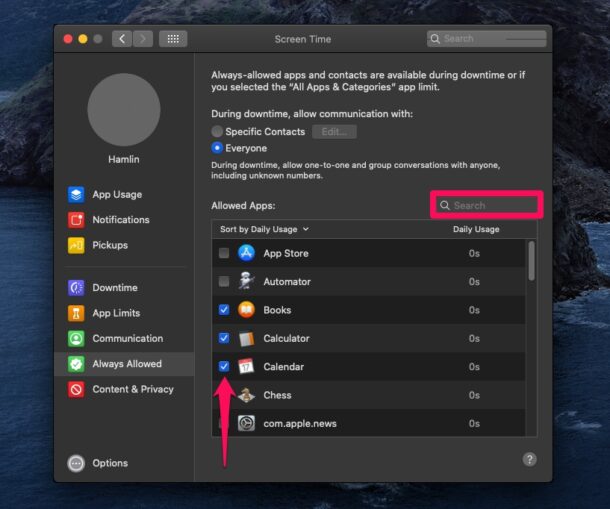Click the Hamlin user name
Image resolution: width=610 pixels, height=509 pixels.
[124, 159]
